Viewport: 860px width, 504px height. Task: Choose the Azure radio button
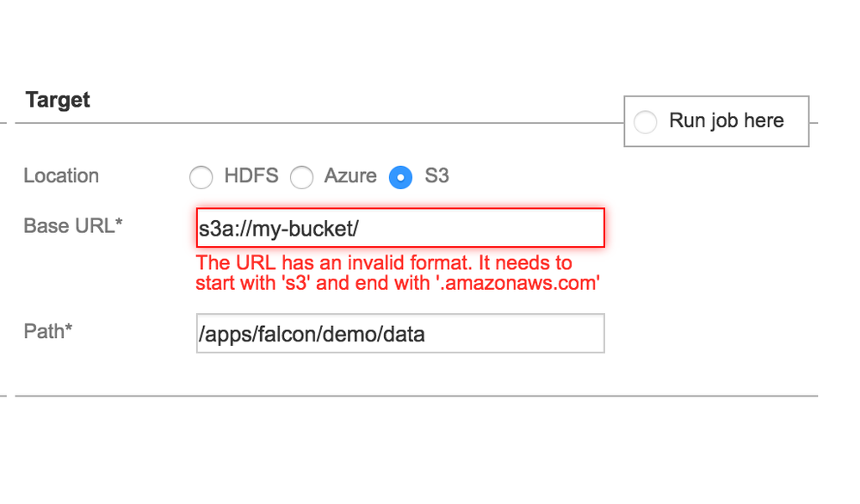(x=301, y=177)
